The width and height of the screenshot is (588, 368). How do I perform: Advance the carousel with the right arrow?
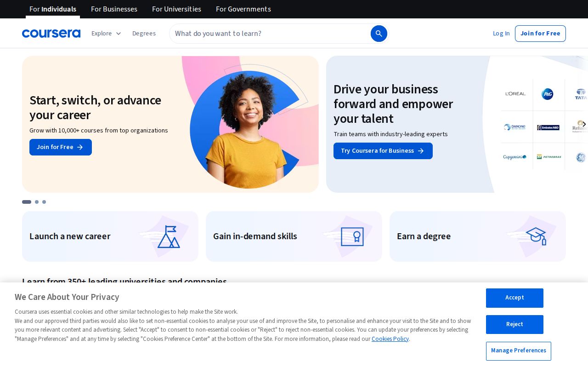click(x=584, y=124)
